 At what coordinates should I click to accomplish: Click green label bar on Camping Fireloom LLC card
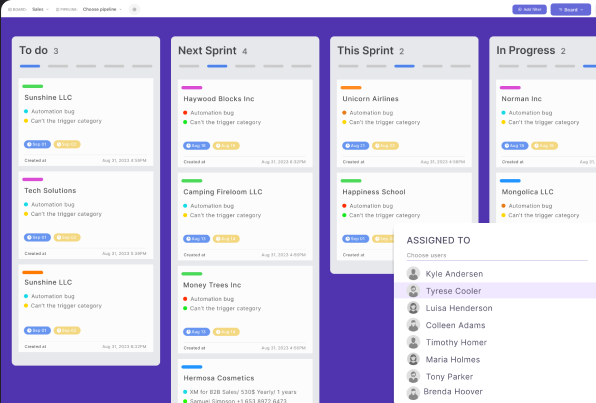(x=192, y=181)
